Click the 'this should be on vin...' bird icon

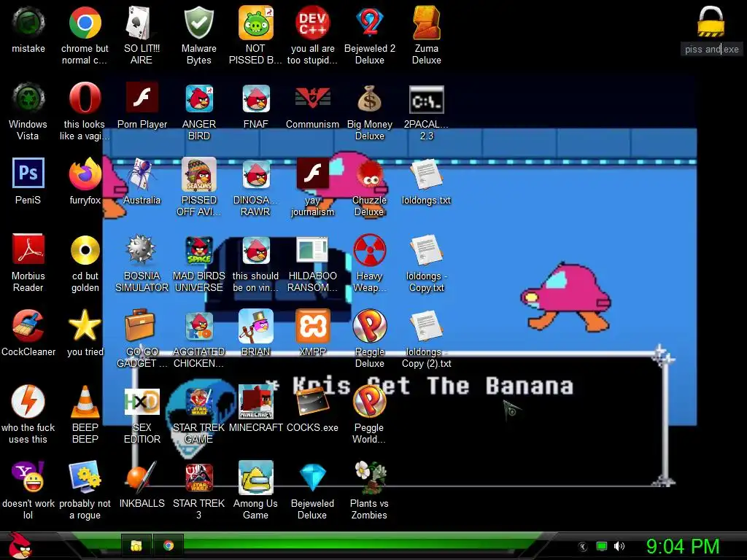256,250
